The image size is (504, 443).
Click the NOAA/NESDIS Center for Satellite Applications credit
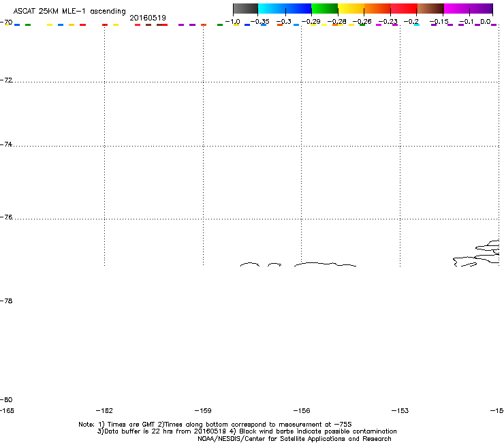click(x=294, y=438)
